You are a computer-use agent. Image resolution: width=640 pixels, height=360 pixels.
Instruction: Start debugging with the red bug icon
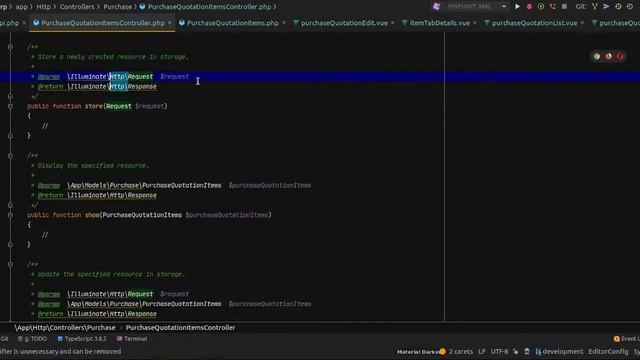tap(529, 7)
